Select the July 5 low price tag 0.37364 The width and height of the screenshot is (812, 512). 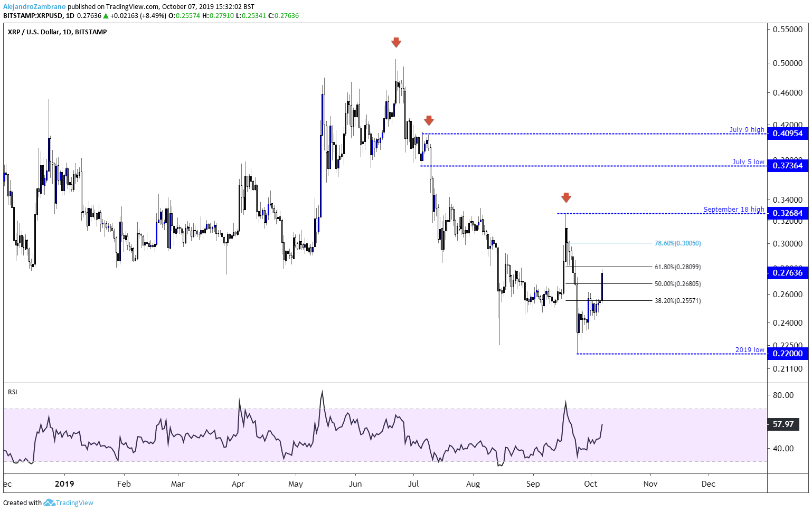coord(788,166)
